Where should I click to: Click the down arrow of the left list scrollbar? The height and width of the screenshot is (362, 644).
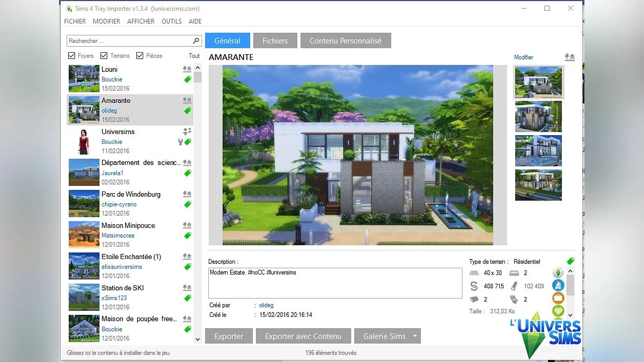click(x=197, y=339)
